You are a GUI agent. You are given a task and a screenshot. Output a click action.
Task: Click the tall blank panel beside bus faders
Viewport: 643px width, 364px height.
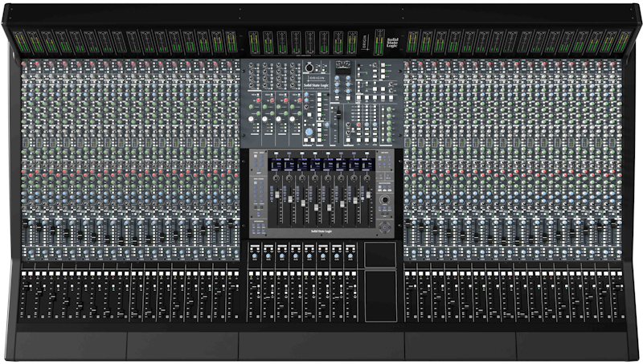pyautogui.click(x=379, y=295)
